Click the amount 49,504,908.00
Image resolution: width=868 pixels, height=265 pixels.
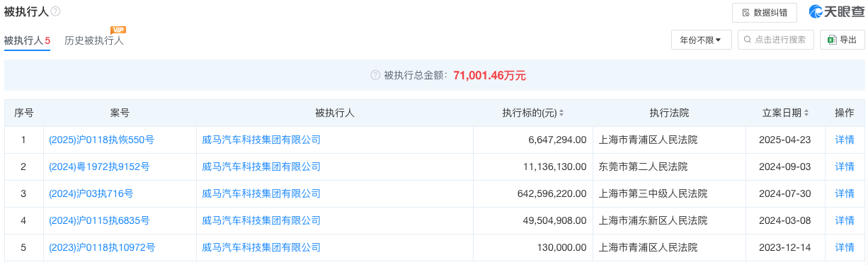[555, 220]
